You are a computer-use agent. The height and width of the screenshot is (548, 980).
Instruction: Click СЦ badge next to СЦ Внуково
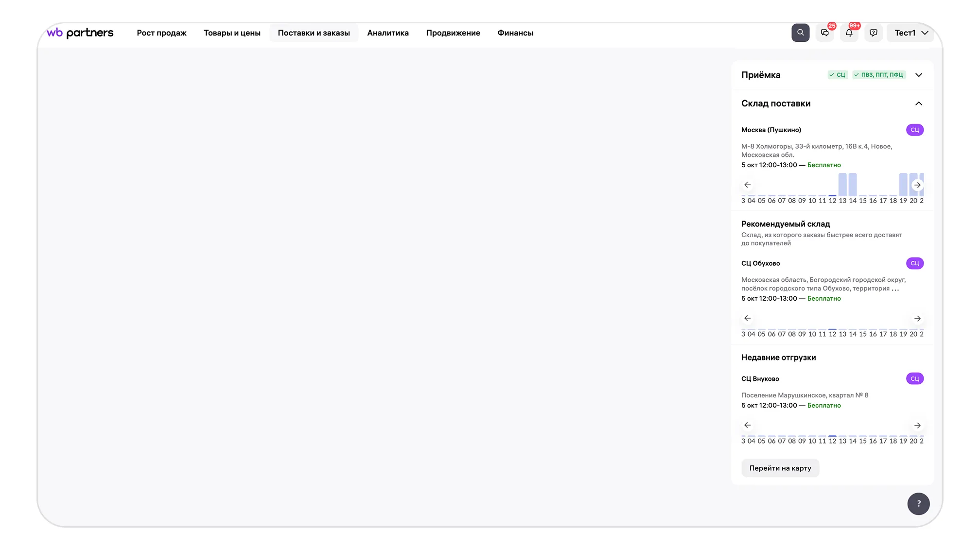(x=915, y=378)
